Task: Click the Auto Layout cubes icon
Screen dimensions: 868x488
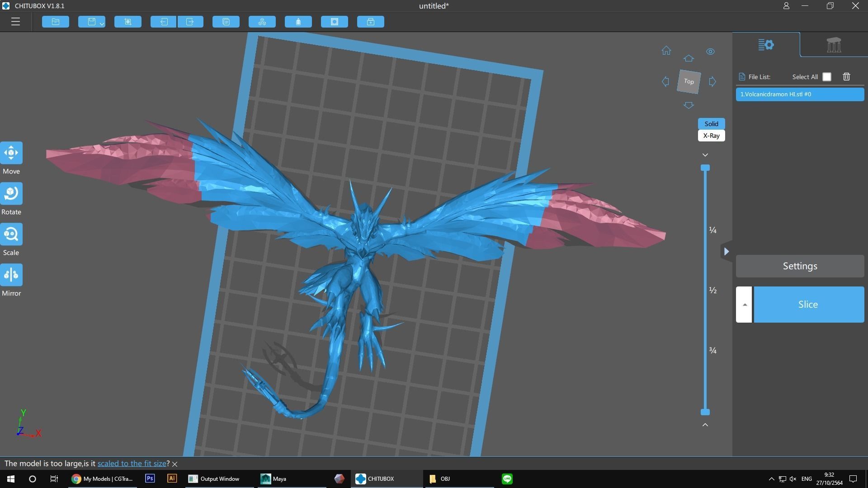Action: point(262,22)
